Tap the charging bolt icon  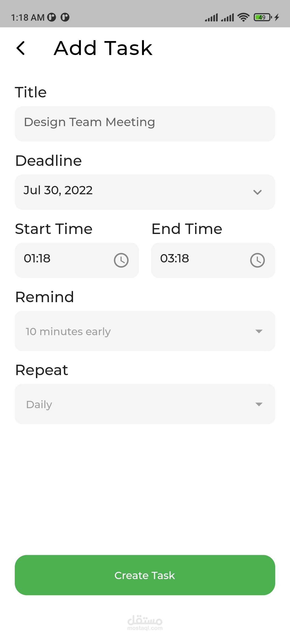pyautogui.click(x=277, y=17)
